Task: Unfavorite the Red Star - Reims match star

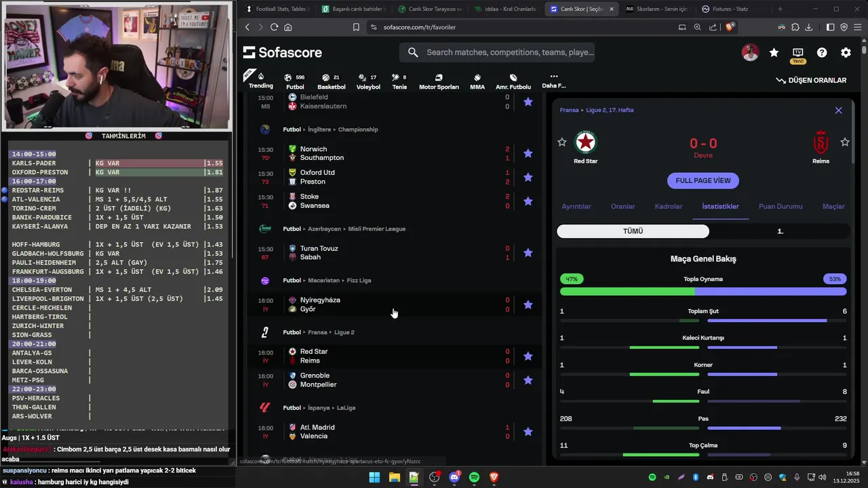Action: click(528, 356)
